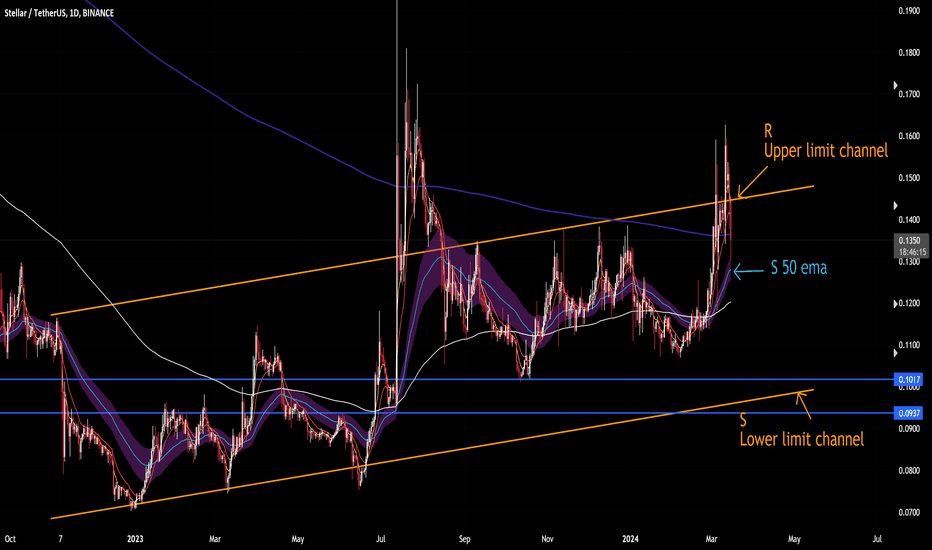Click the 0.0700 price axis tick
The image size is (932, 550).
(x=909, y=512)
